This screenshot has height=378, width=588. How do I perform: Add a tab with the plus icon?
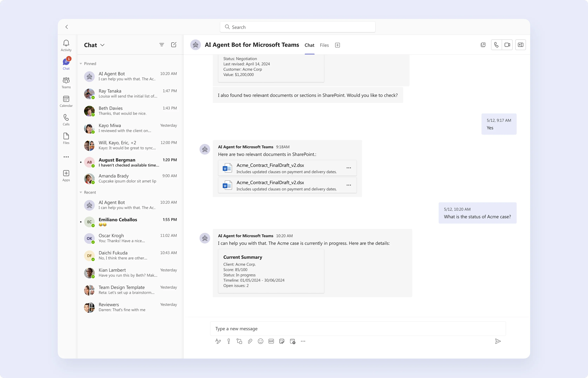coord(337,45)
